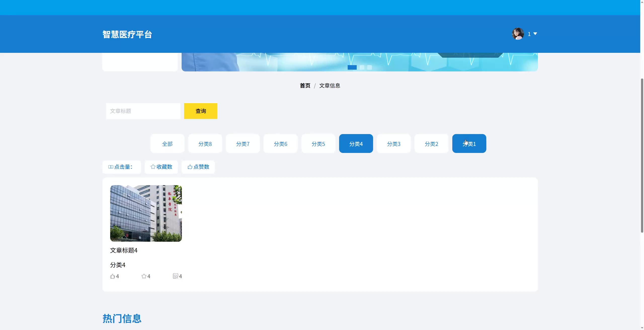The height and width of the screenshot is (330, 644).
Task: Click the user avatar picture
Action: (x=518, y=34)
